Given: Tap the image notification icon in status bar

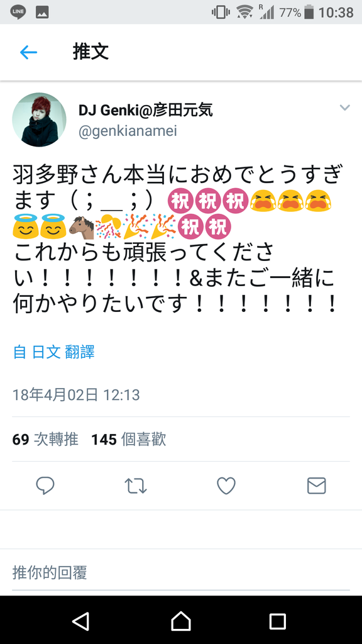Looking at the screenshot, I should tap(42, 13).
